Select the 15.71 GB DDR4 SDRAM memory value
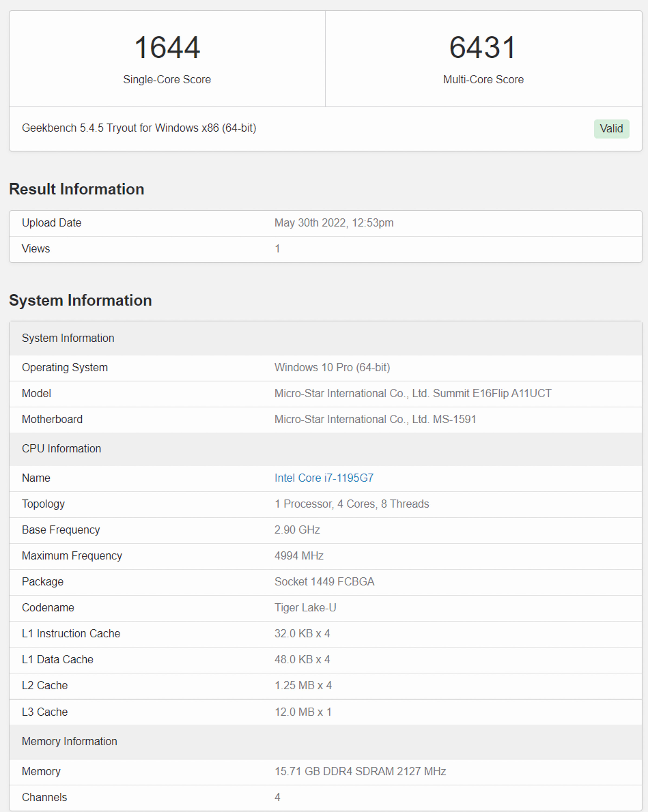 coord(361,772)
